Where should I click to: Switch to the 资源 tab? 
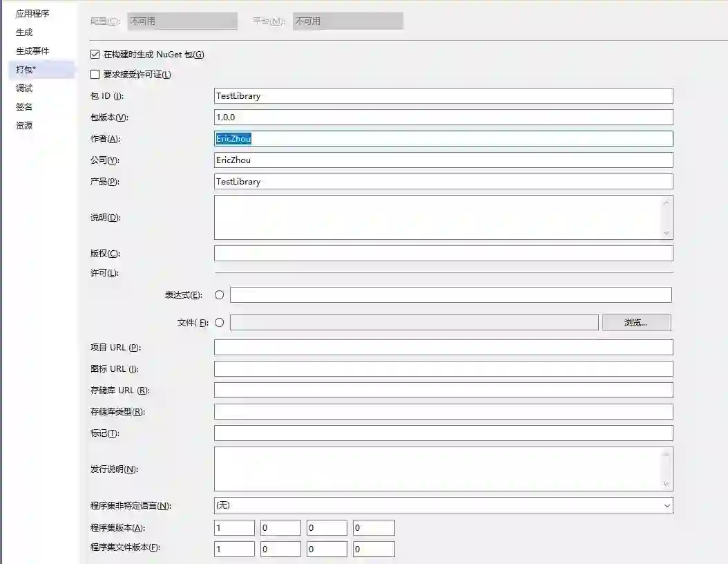coord(24,125)
